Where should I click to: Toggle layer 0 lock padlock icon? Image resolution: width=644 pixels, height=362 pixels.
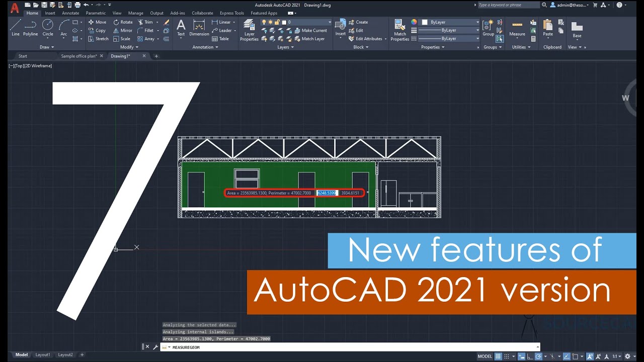(x=277, y=22)
